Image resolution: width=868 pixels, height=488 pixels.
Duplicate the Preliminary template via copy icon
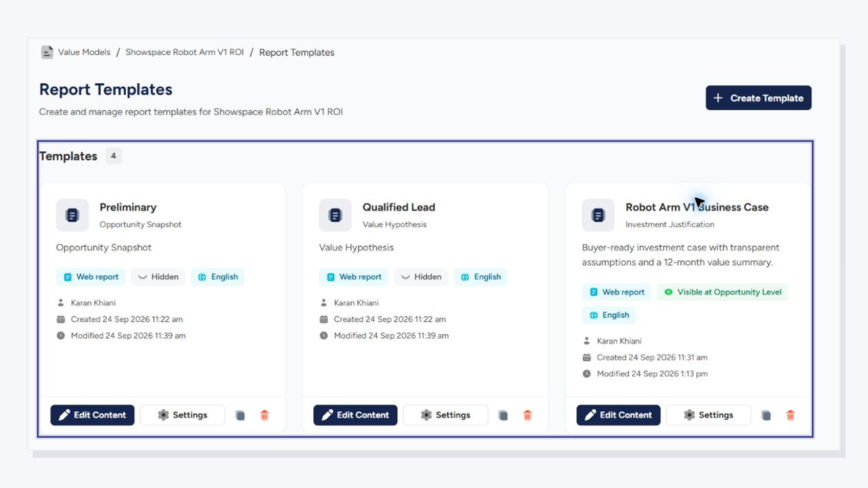(x=240, y=415)
